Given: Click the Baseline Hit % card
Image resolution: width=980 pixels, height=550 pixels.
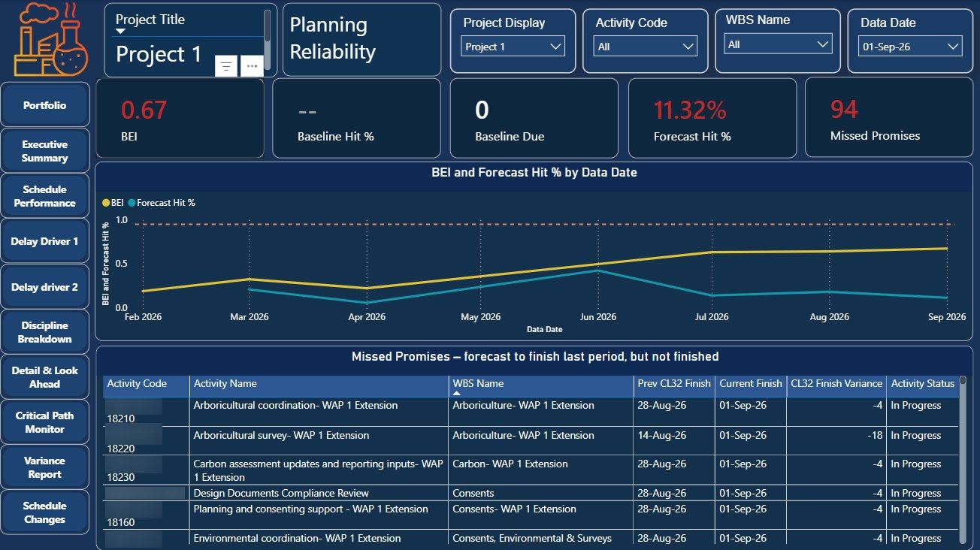Looking at the screenshot, I should click(356, 119).
